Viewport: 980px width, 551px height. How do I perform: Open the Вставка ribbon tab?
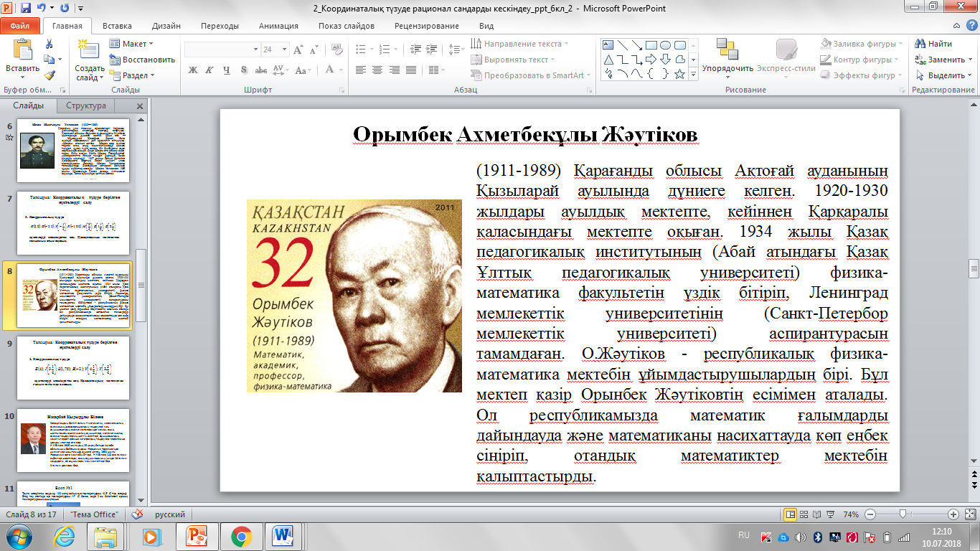point(117,26)
